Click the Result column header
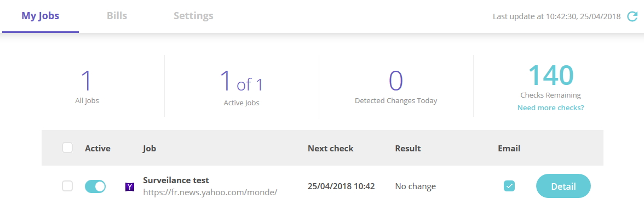Image resolution: width=644 pixels, height=221 pixels. pos(408,148)
